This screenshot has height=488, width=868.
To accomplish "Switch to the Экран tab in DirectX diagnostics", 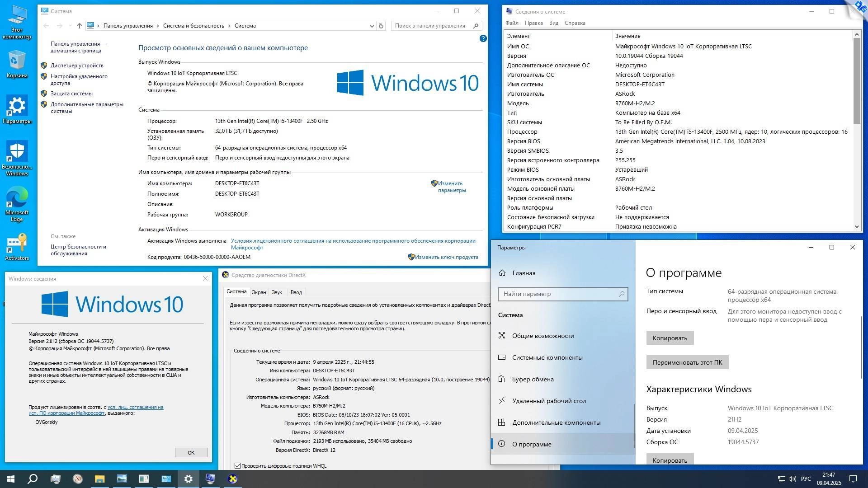I will pyautogui.click(x=259, y=292).
